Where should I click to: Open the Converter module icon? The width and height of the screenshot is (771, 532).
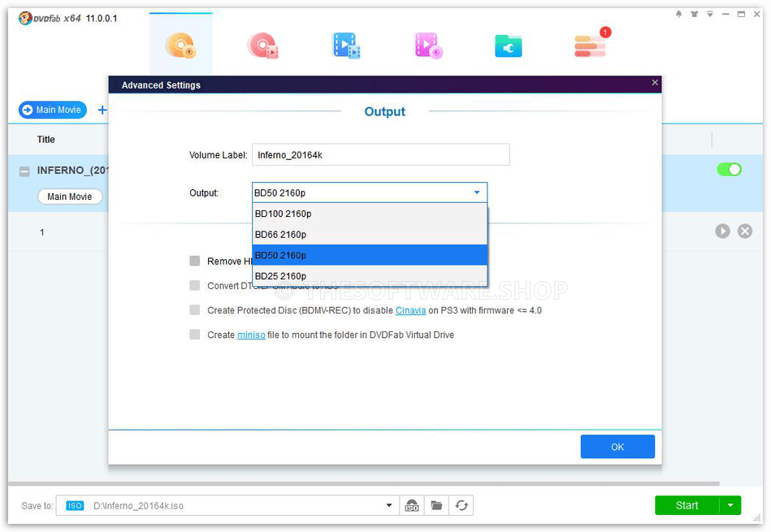point(346,45)
